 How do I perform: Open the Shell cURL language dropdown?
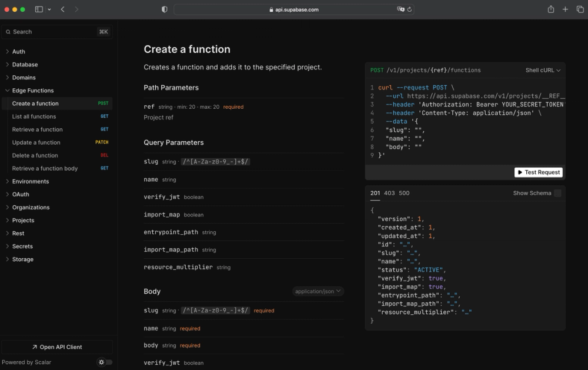tap(543, 70)
